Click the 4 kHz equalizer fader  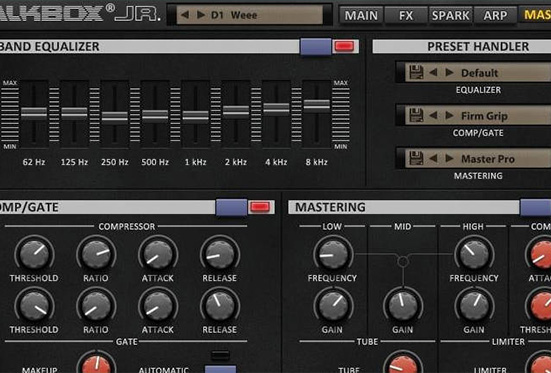pos(276,108)
